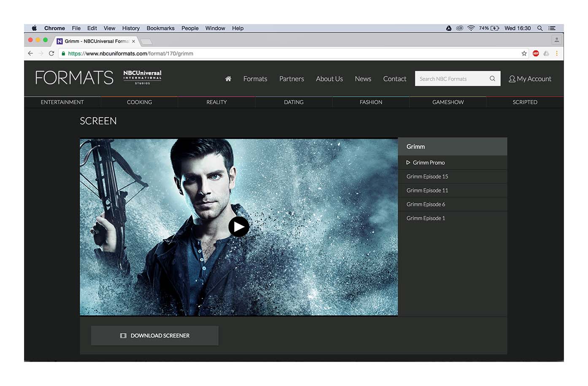Click the home icon in site navigation

click(x=228, y=79)
